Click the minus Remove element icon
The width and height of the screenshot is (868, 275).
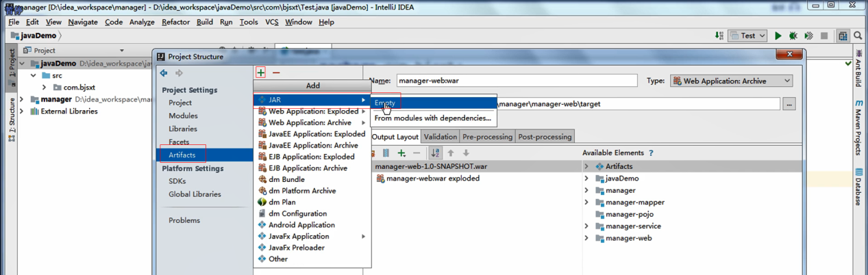tap(416, 153)
